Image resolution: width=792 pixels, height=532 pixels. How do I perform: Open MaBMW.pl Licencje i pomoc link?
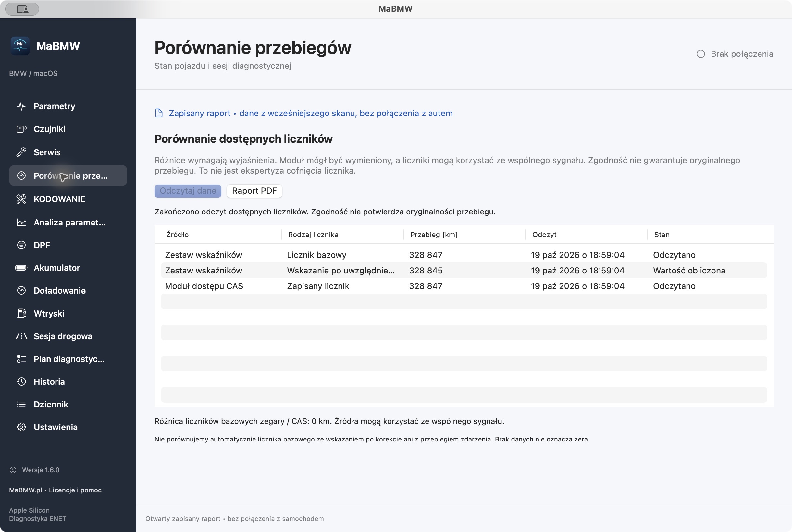point(55,490)
